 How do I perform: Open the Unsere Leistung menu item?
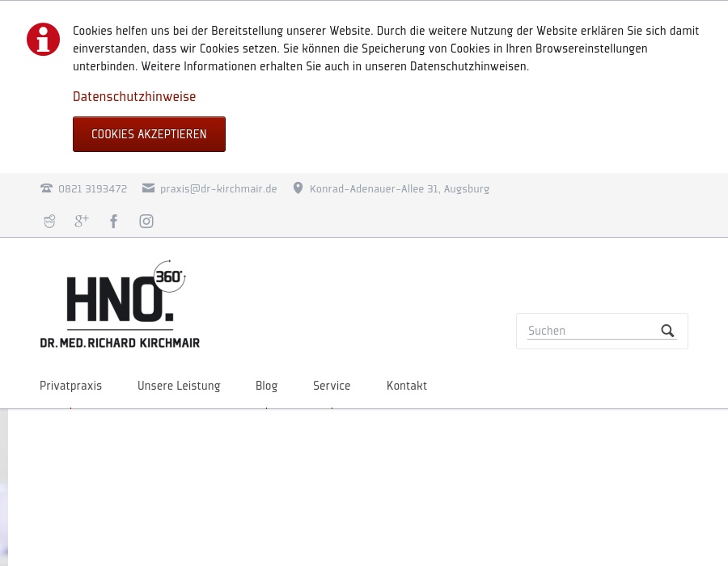tap(179, 386)
